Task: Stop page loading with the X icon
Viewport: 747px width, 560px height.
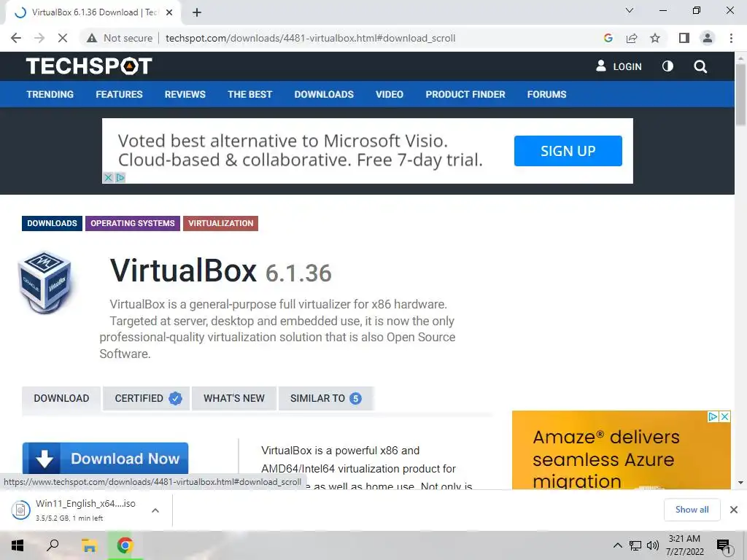Action: [x=63, y=38]
